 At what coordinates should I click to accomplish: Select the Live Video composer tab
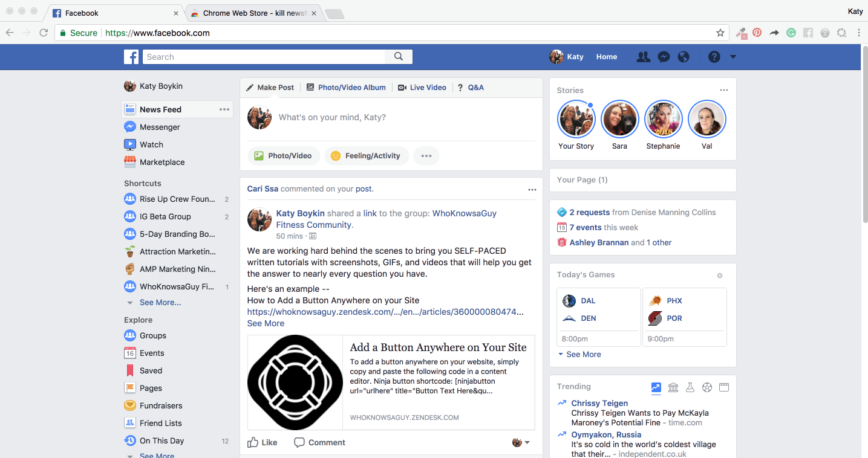tap(422, 88)
